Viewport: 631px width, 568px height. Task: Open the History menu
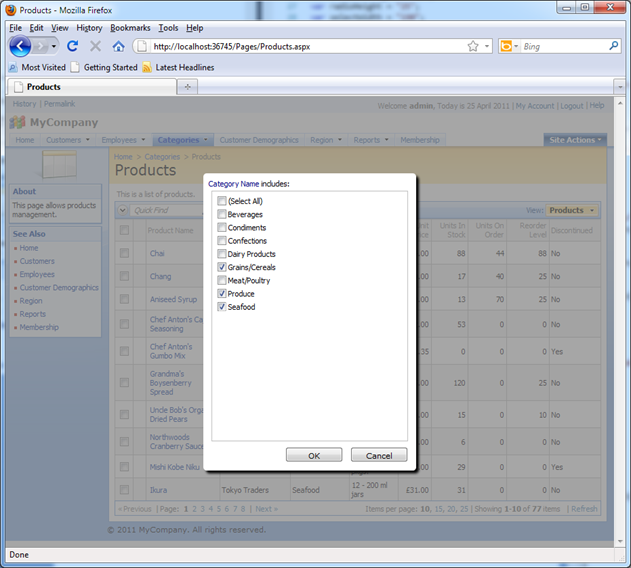click(x=89, y=28)
